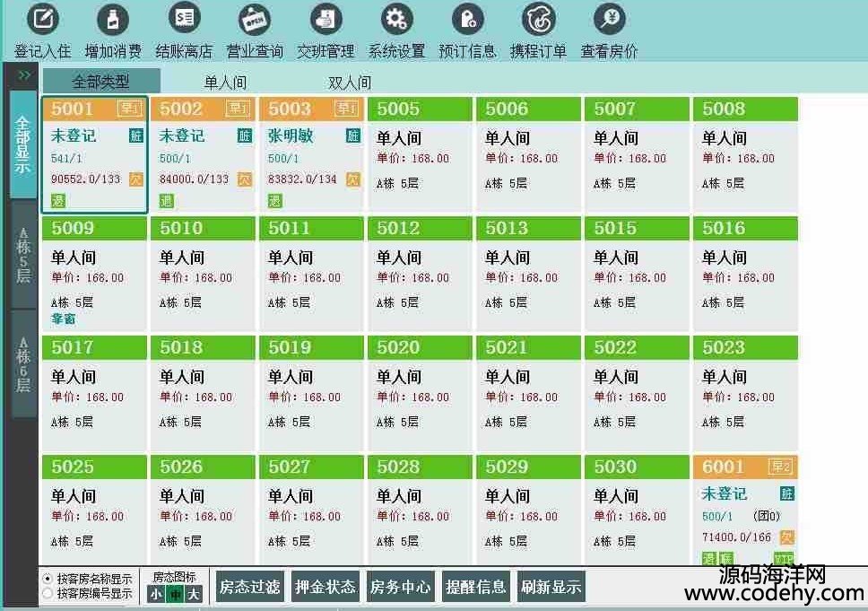Click balance 71400.0/166 in room 6001
The image size is (868, 611).
click(x=736, y=537)
